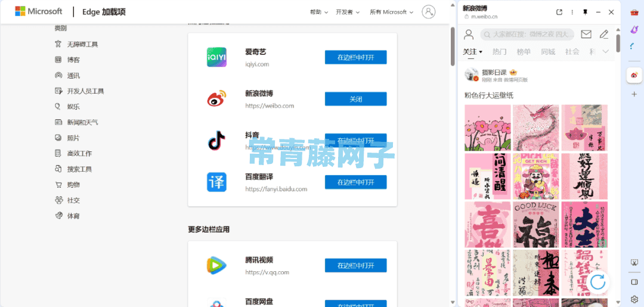Viewport: 644px width, 307px height.
Task: Click the 更多边栏应用 heading
Action: pos(209,230)
